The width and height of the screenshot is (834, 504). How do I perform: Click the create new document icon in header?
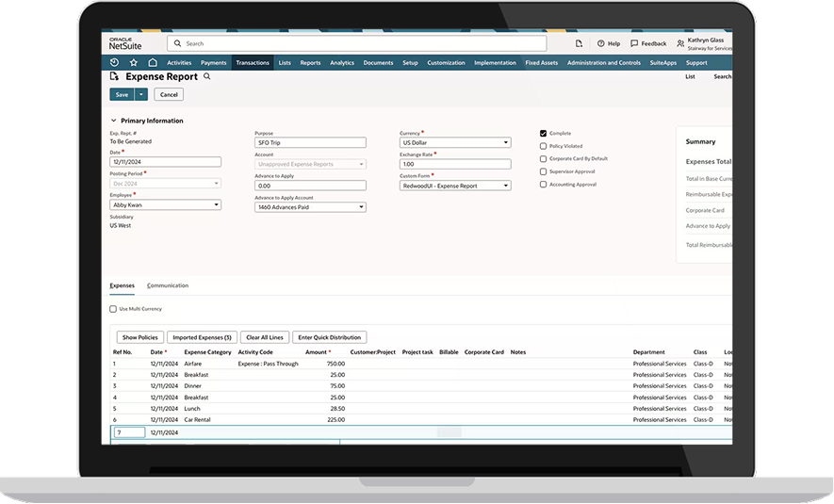coord(579,43)
